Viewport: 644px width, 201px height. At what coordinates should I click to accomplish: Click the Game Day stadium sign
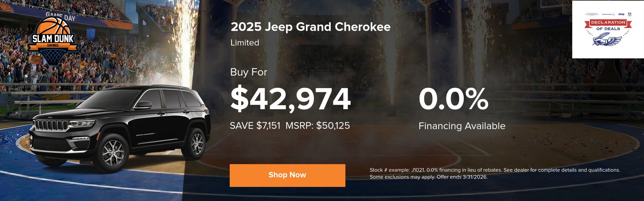coord(60,16)
